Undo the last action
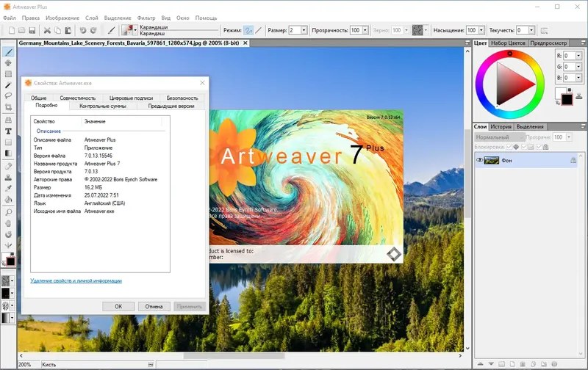Screen dimensions: 588x370 pyautogui.click(x=83, y=30)
